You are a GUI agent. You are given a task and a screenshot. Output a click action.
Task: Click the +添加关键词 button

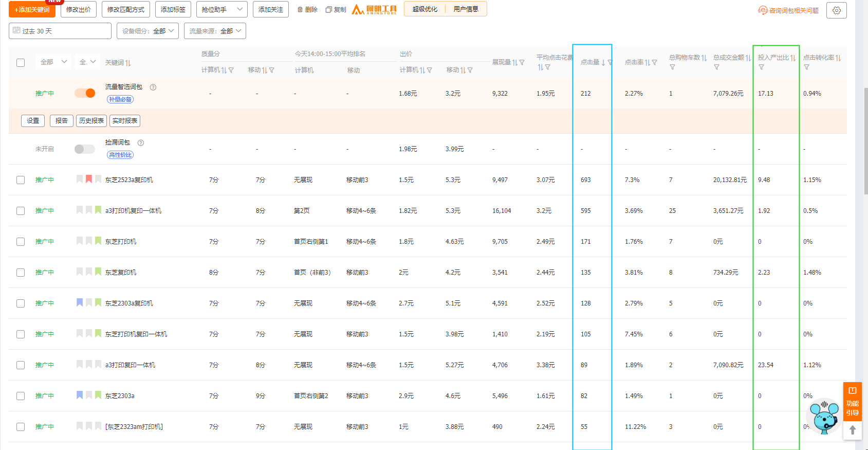point(32,9)
